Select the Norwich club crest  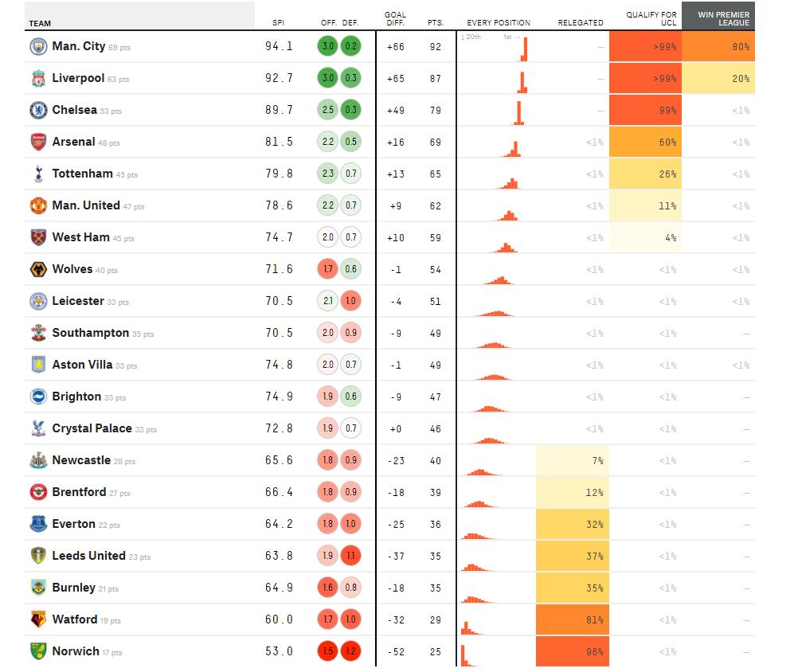[38, 651]
